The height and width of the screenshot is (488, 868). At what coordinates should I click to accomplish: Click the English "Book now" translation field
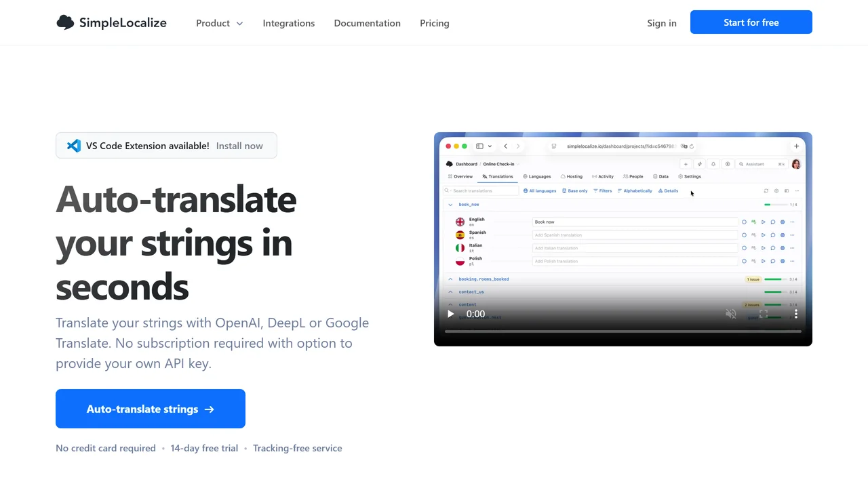pos(635,222)
